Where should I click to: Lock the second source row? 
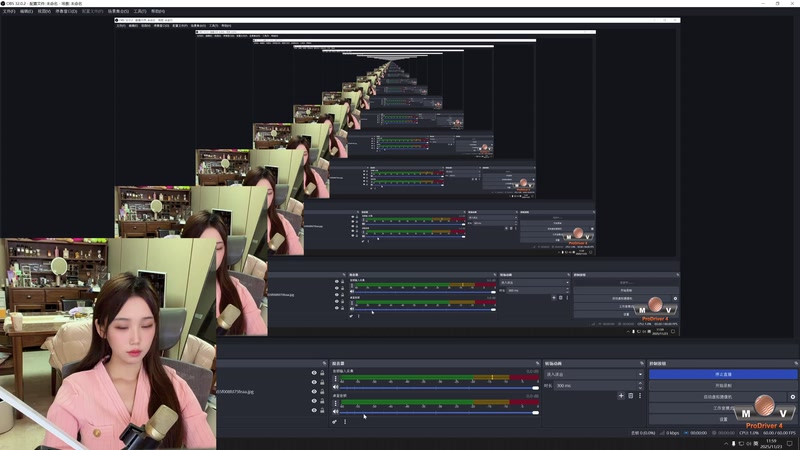[x=322, y=382]
